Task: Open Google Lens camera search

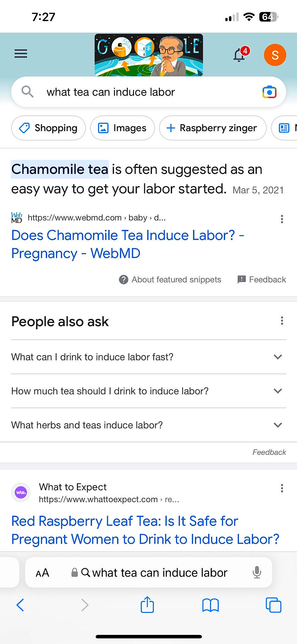Action: 269,92
